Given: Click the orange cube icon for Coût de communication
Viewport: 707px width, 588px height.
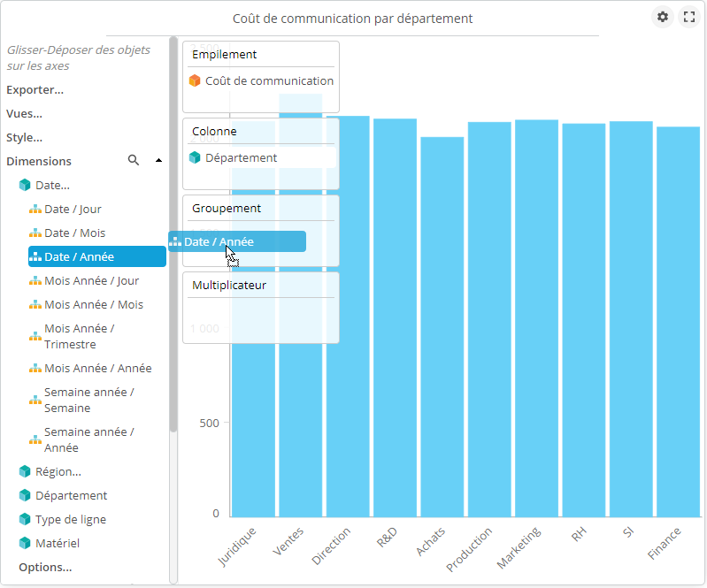Looking at the screenshot, I should pyautogui.click(x=195, y=81).
